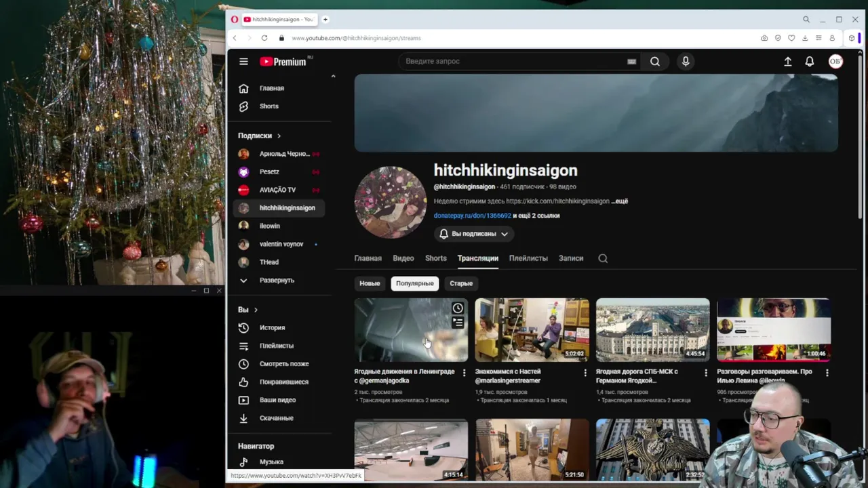Select Shorts channel tab
The image size is (868, 488).
tap(435, 258)
